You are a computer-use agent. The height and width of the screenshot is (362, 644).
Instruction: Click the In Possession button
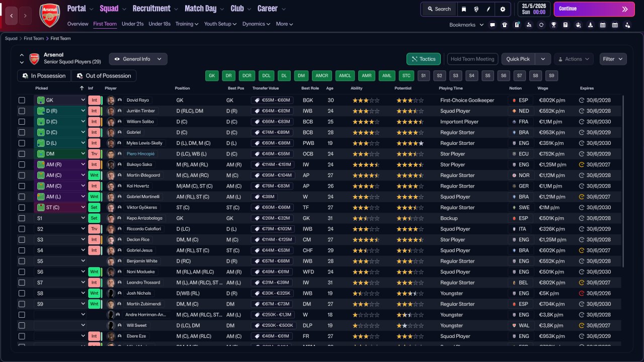click(x=44, y=76)
